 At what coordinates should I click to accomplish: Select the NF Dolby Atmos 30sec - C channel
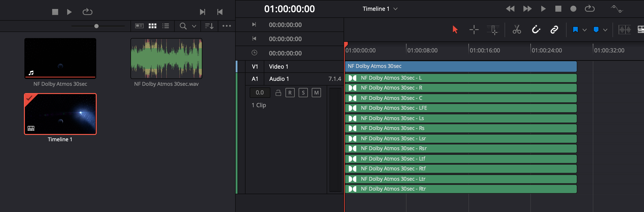[x=461, y=98]
